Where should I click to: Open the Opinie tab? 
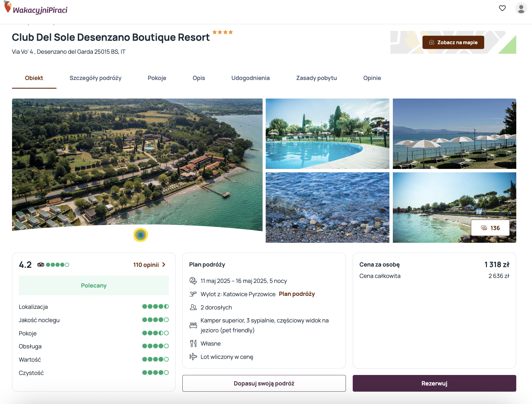pyautogui.click(x=372, y=78)
